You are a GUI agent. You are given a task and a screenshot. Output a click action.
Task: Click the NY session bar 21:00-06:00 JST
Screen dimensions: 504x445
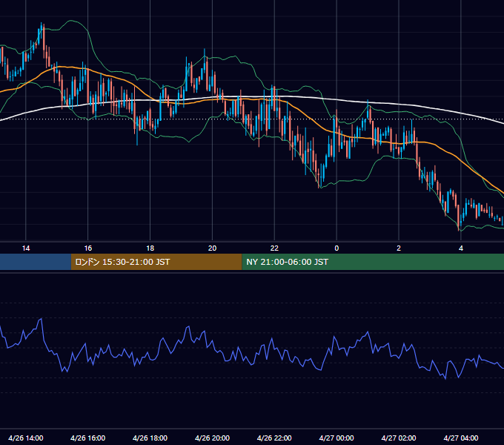(373, 262)
